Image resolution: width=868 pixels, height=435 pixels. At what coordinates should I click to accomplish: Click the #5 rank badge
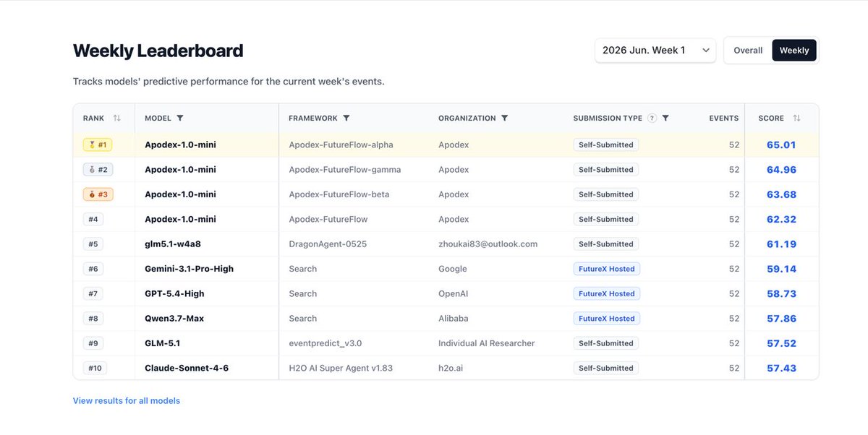pos(93,244)
